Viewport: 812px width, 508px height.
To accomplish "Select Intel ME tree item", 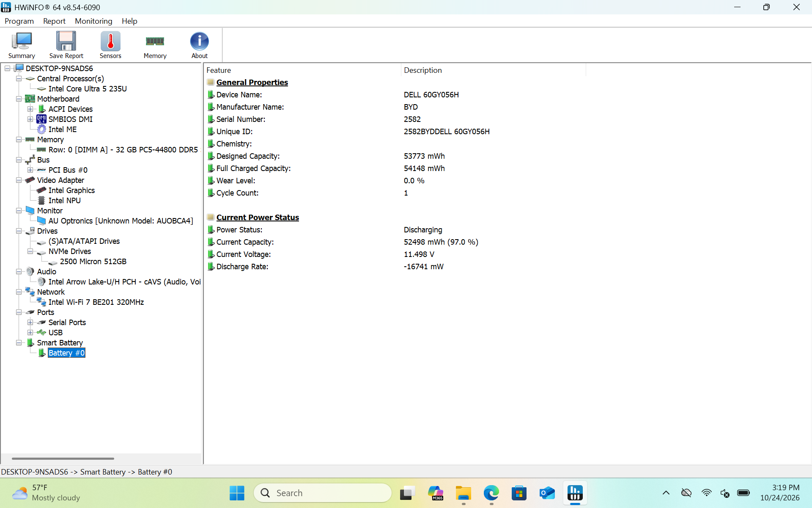I will (62, 130).
